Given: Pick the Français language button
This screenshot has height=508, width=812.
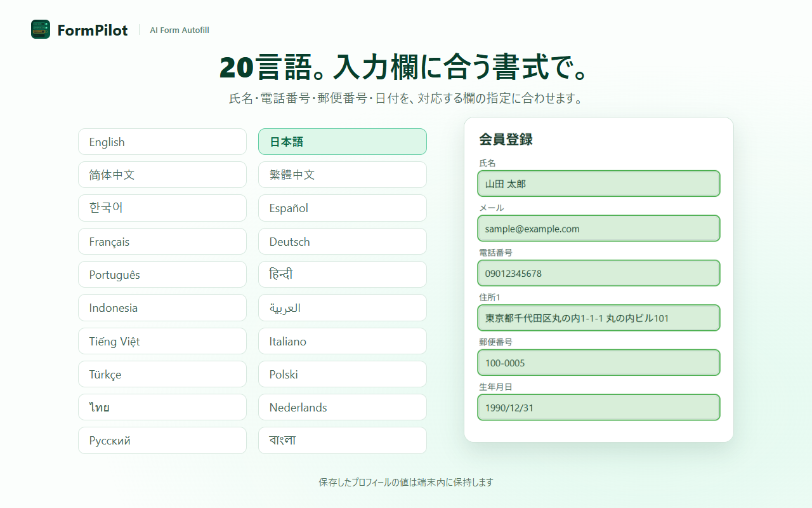Looking at the screenshot, I should click(162, 241).
